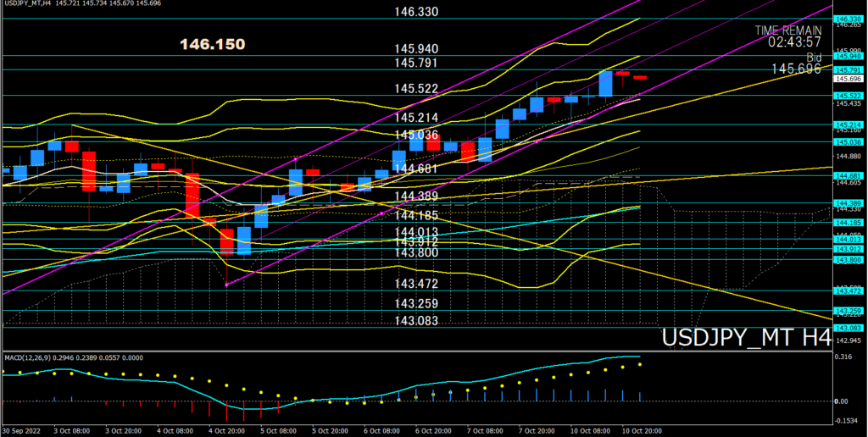The image size is (868, 437).
Task: Click the USDJPY_MT,H4 symbol header text
Action: pos(25,3)
